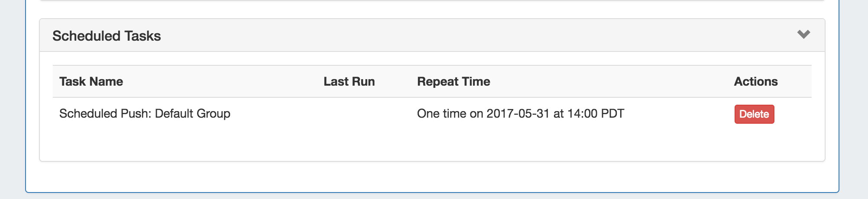Image resolution: width=868 pixels, height=199 pixels.
Task: Click the gray page background below the panel
Action: (433, 196)
